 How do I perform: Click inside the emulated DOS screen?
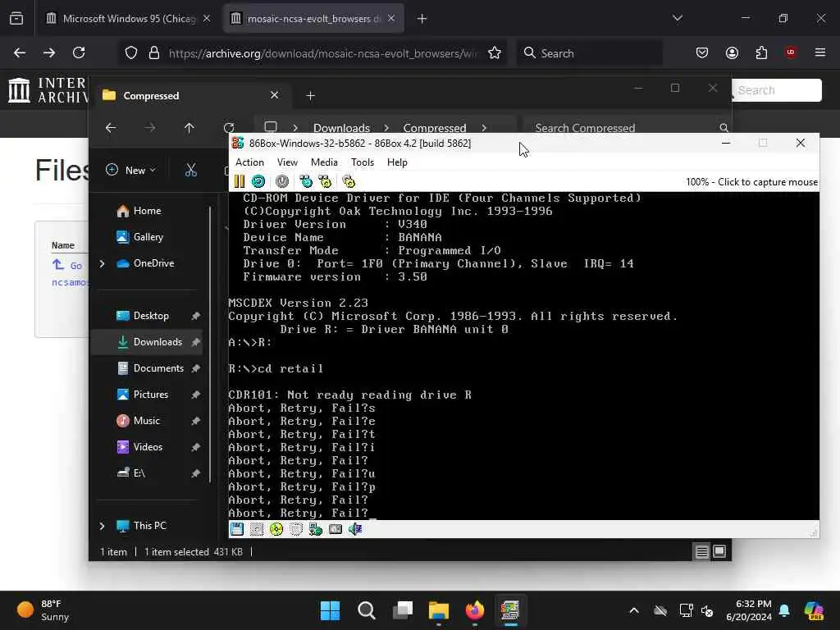(524, 356)
